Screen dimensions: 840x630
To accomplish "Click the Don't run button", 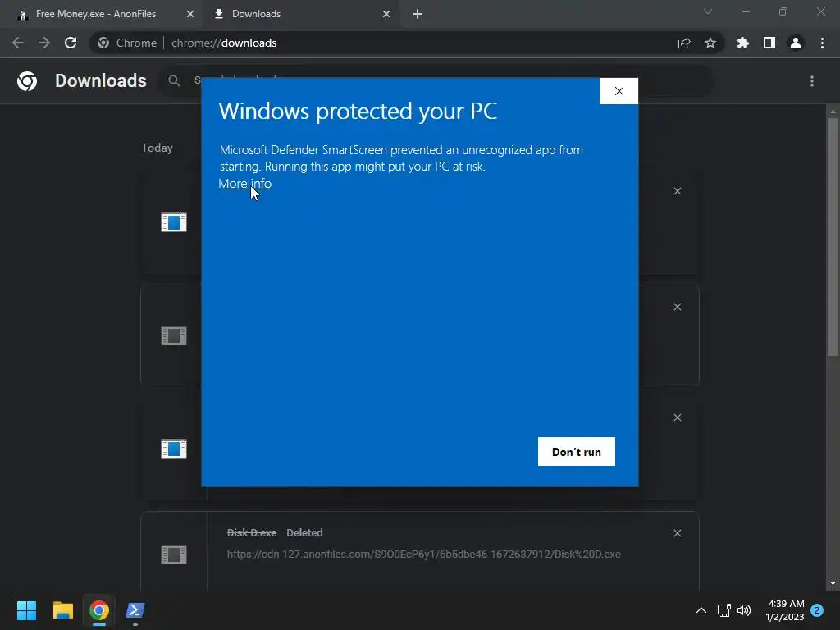I will (577, 452).
